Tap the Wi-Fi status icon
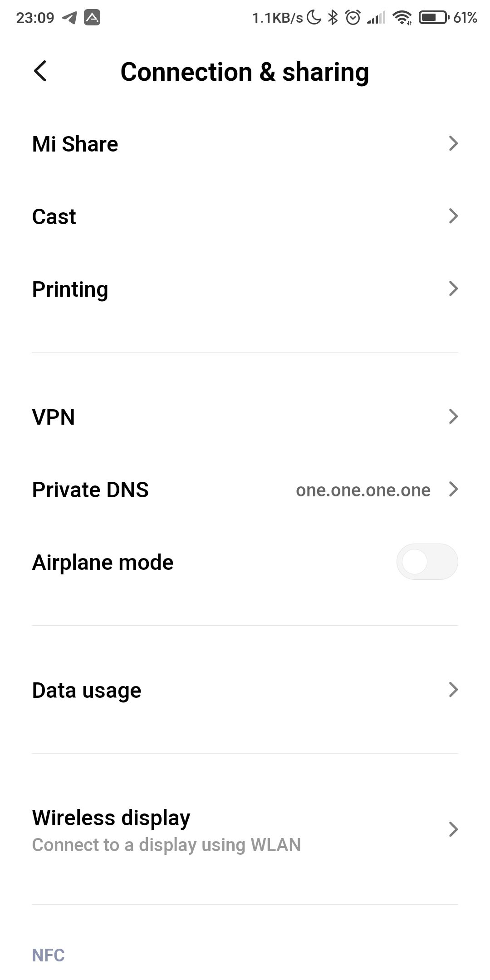490x980 pixels. click(402, 18)
